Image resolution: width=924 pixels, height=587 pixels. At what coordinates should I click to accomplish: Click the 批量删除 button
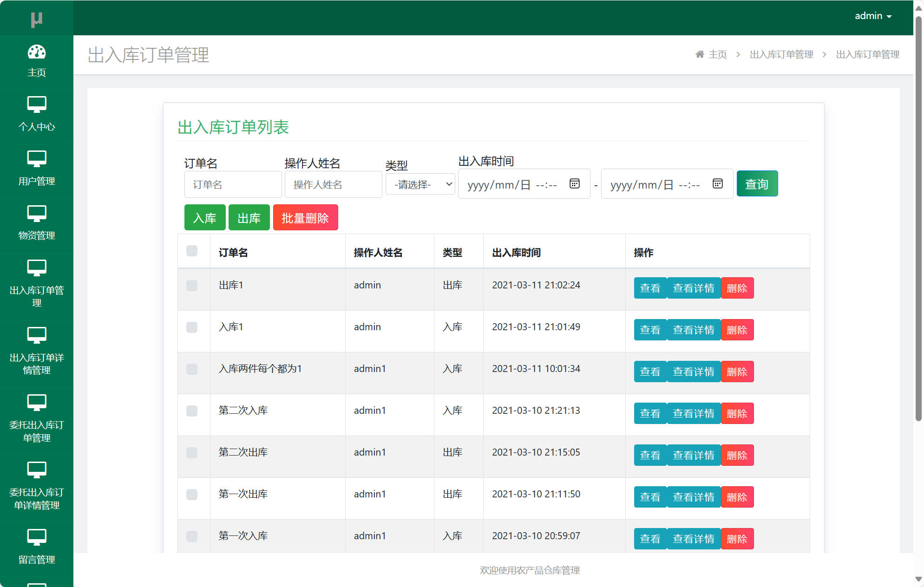pyautogui.click(x=305, y=217)
